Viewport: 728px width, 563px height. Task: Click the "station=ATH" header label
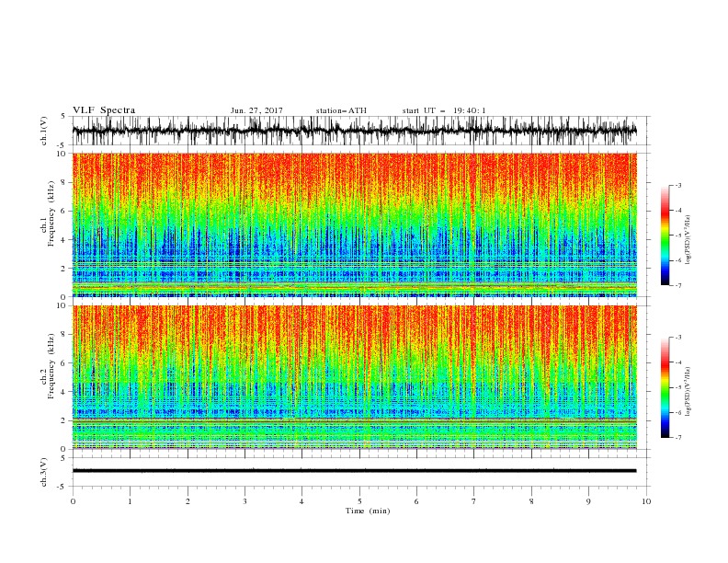(341, 110)
